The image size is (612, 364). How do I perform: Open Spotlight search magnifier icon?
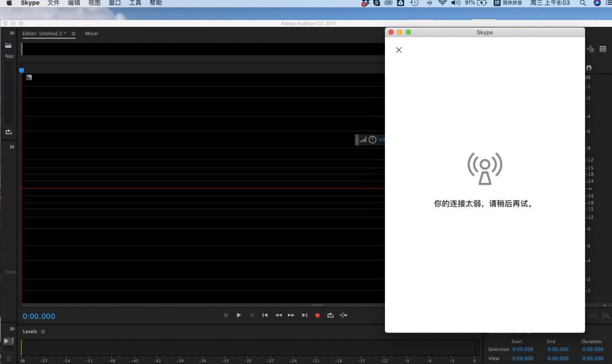(583, 3)
